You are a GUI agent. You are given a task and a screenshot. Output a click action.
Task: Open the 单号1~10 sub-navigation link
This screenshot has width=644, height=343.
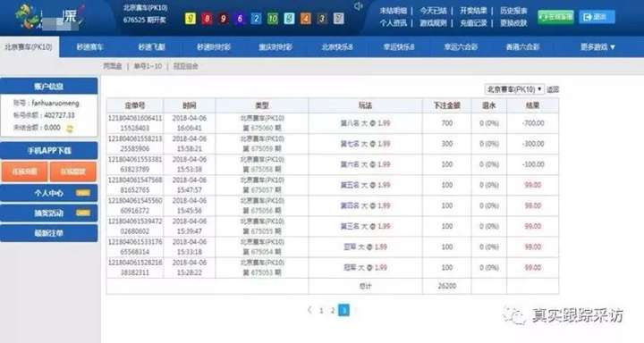tap(148, 66)
